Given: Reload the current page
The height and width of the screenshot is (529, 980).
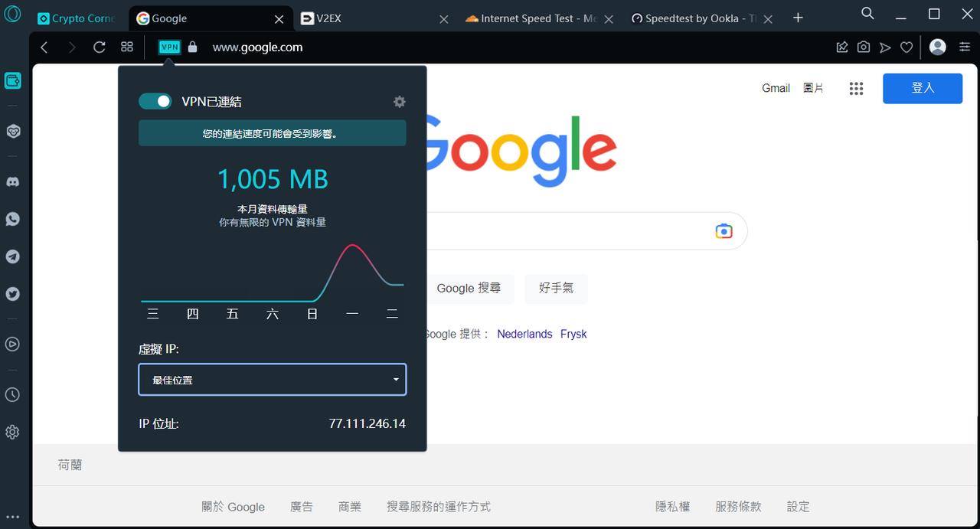Looking at the screenshot, I should 100,47.
